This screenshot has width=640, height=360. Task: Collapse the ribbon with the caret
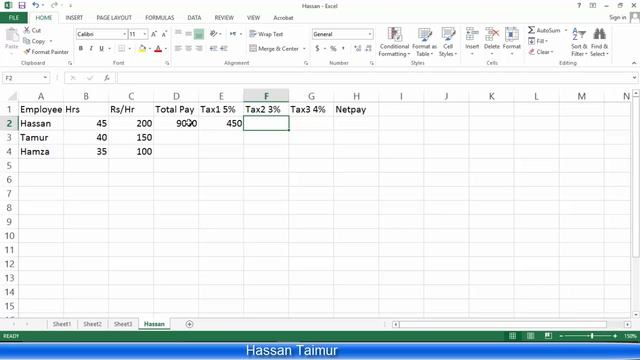[x=634, y=63]
